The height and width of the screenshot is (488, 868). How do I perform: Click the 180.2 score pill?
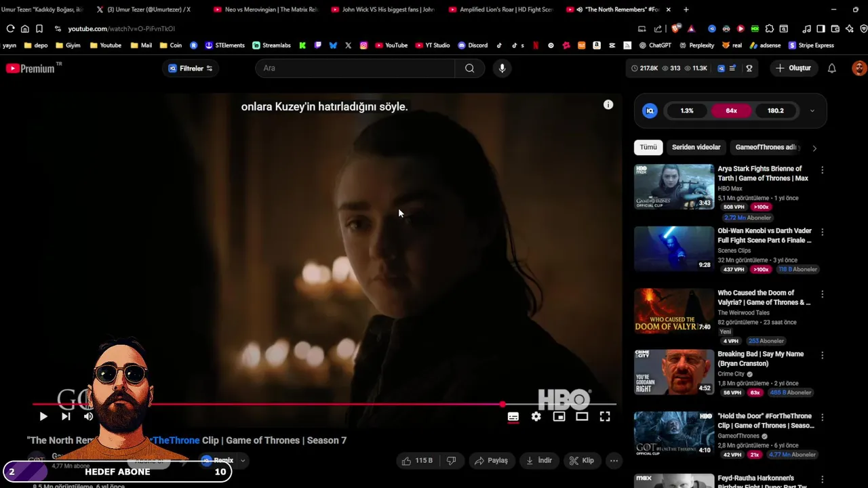[x=775, y=110]
